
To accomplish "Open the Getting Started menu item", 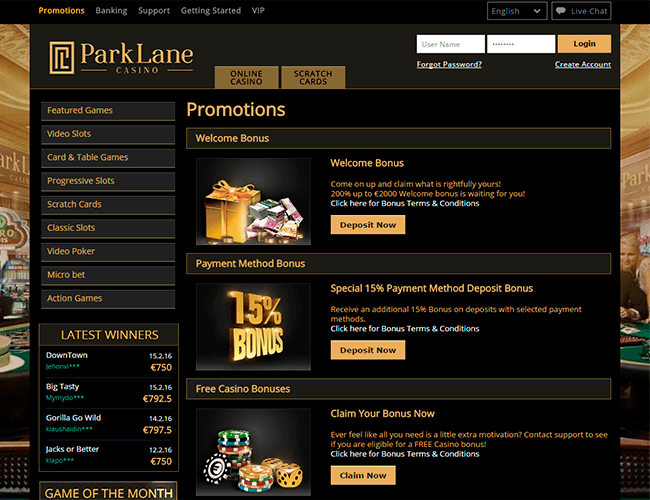I will [211, 10].
